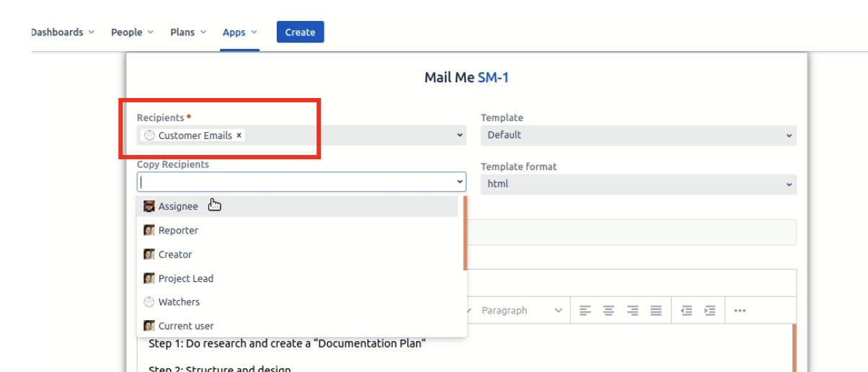Click the align left icon
Screen dimensions: 868x372
(585, 311)
